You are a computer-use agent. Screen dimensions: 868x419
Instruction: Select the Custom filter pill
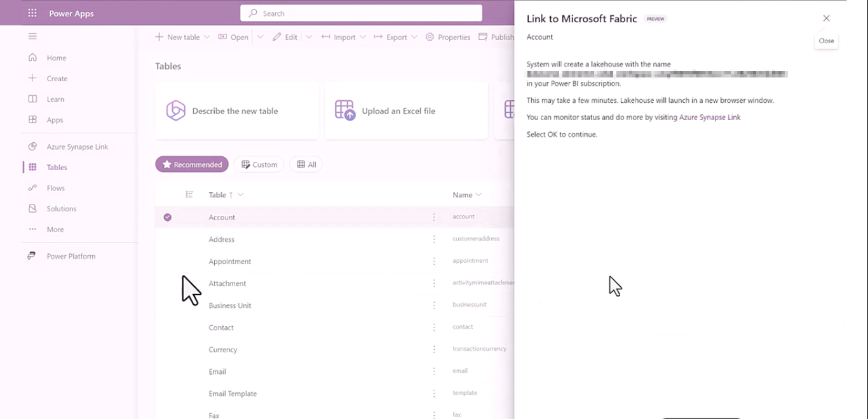coord(259,164)
